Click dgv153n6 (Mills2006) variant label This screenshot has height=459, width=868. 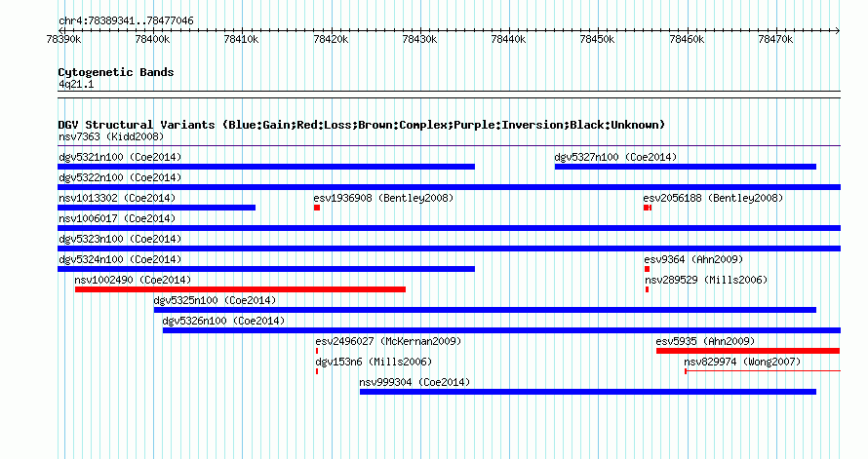[x=374, y=362]
